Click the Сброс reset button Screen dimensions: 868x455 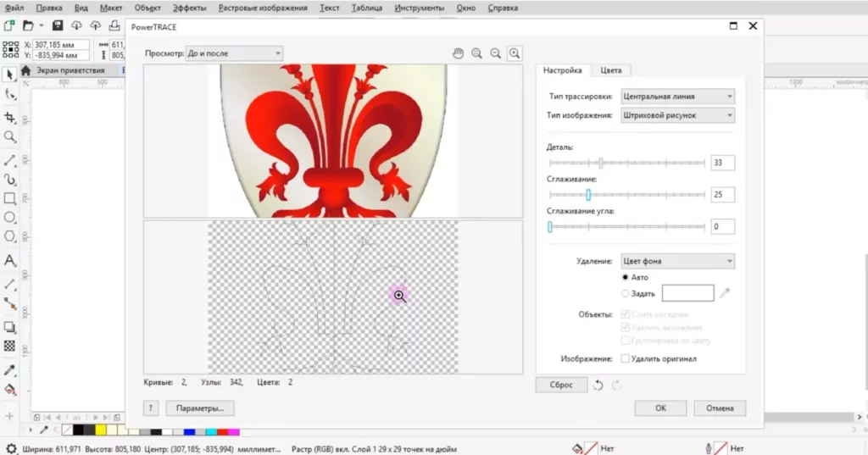tap(560, 385)
